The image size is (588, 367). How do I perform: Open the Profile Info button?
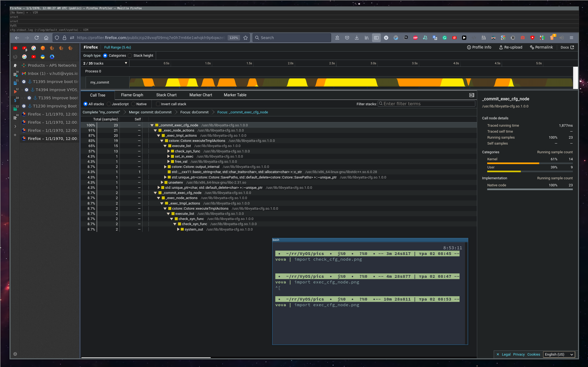pos(479,47)
